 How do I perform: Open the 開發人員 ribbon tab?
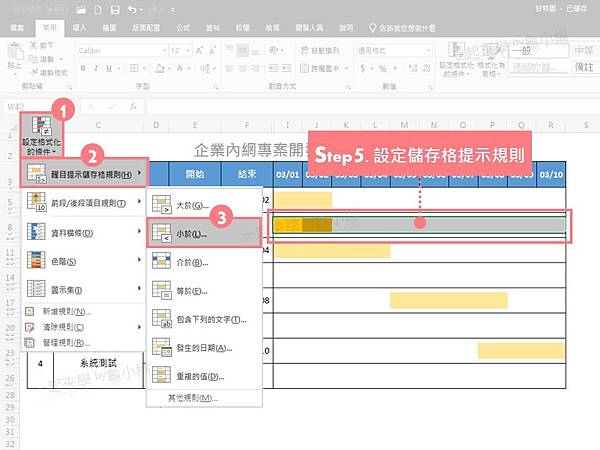pos(309,28)
